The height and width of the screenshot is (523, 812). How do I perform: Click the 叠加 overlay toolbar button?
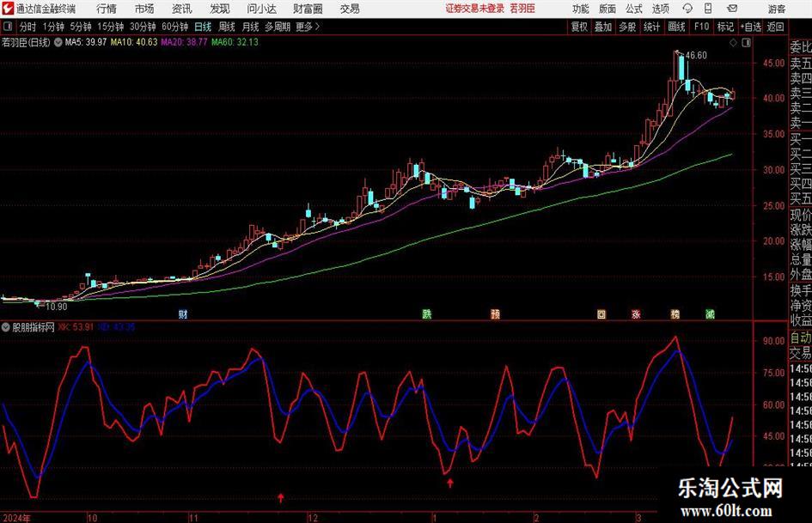603,27
